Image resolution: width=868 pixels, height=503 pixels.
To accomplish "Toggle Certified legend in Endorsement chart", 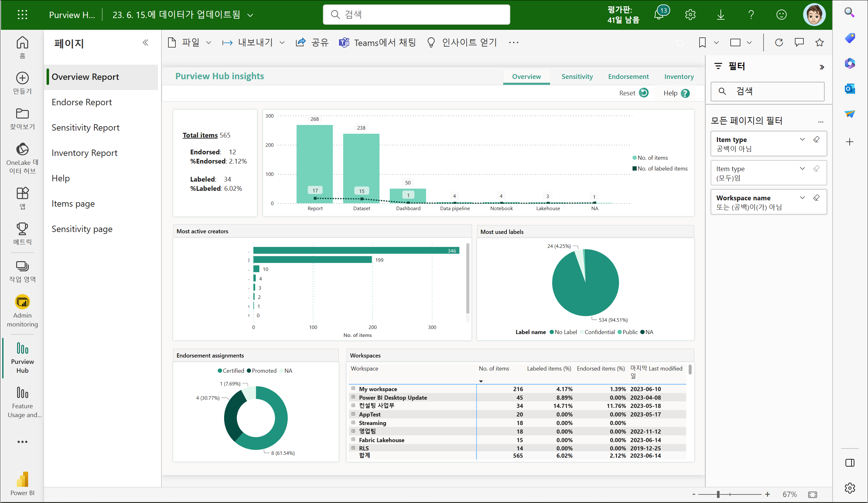I will point(230,371).
